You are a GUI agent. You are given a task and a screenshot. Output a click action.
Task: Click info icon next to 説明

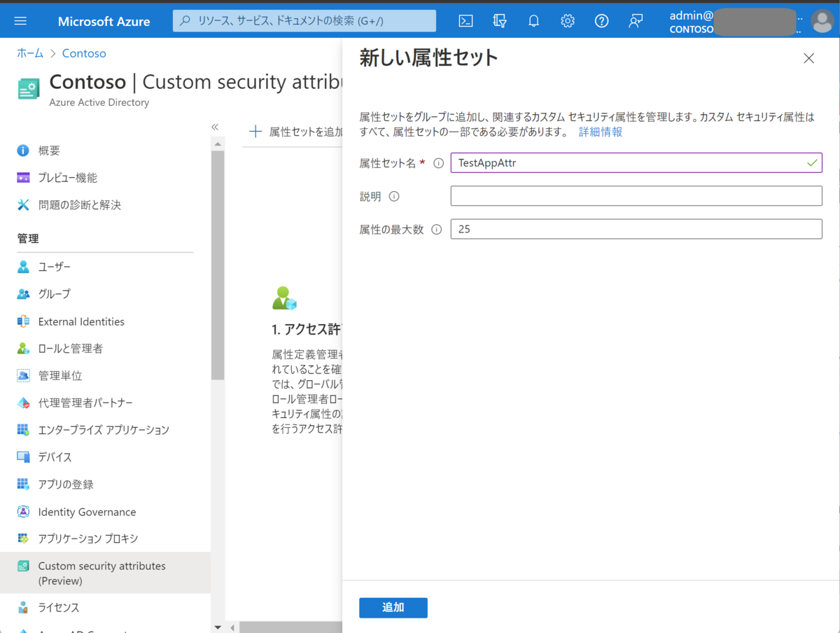click(394, 197)
